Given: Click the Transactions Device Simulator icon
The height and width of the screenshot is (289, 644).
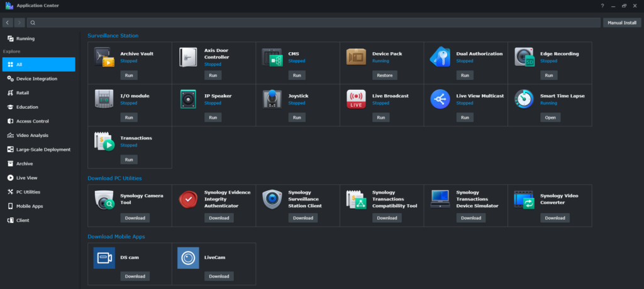Looking at the screenshot, I should pos(440,199).
